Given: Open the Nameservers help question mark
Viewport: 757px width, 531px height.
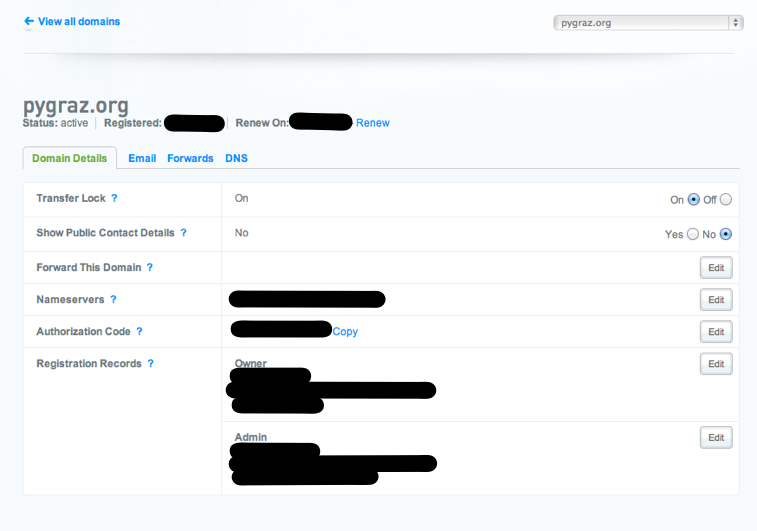Looking at the screenshot, I should pos(113,299).
